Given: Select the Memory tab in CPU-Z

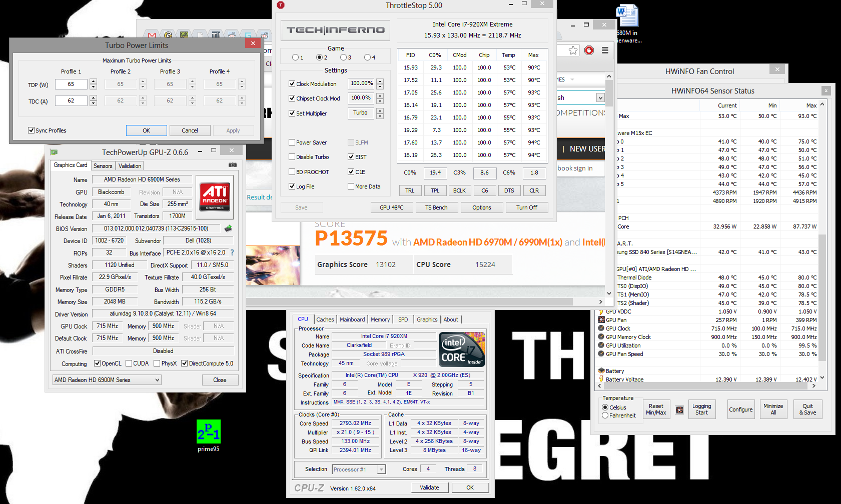Looking at the screenshot, I should pyautogui.click(x=380, y=319).
